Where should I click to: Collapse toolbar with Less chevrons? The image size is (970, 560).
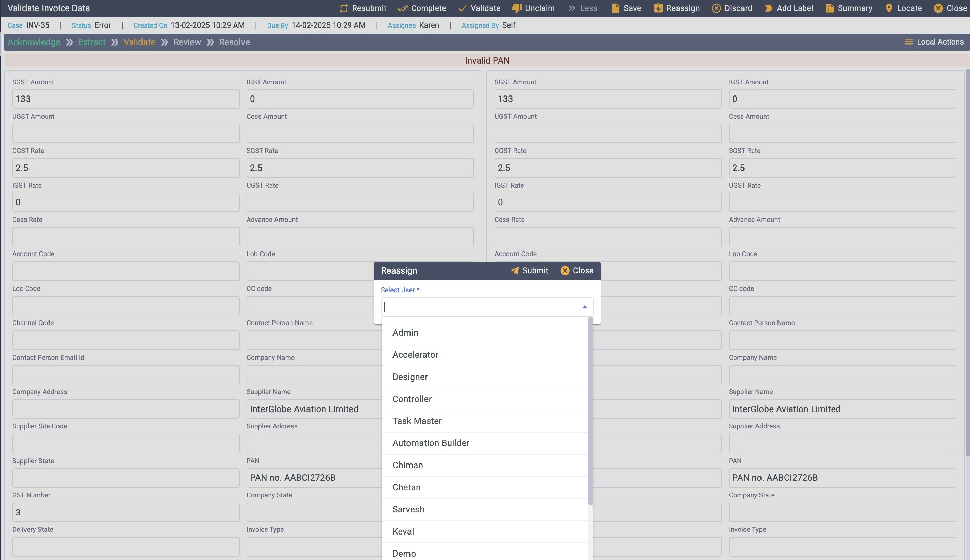tap(572, 8)
